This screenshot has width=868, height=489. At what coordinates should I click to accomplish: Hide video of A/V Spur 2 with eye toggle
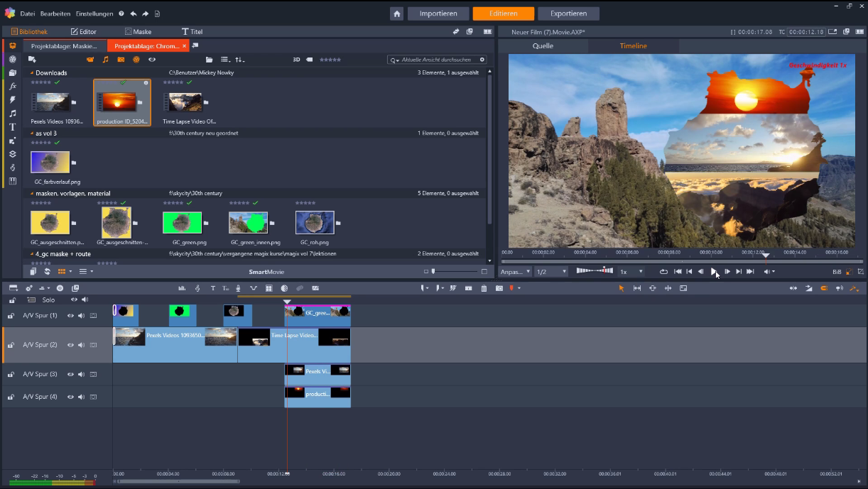click(x=70, y=345)
